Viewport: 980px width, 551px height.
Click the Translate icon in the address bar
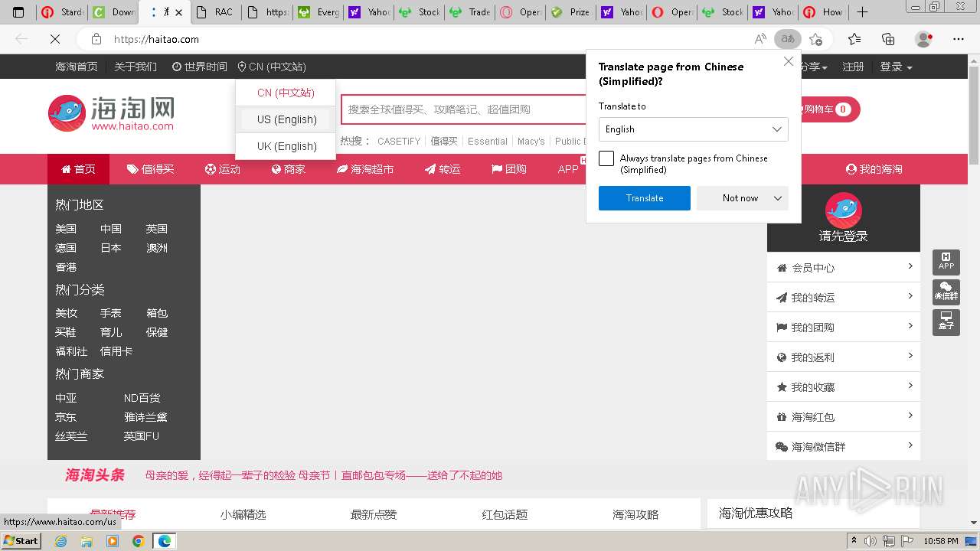coord(787,39)
